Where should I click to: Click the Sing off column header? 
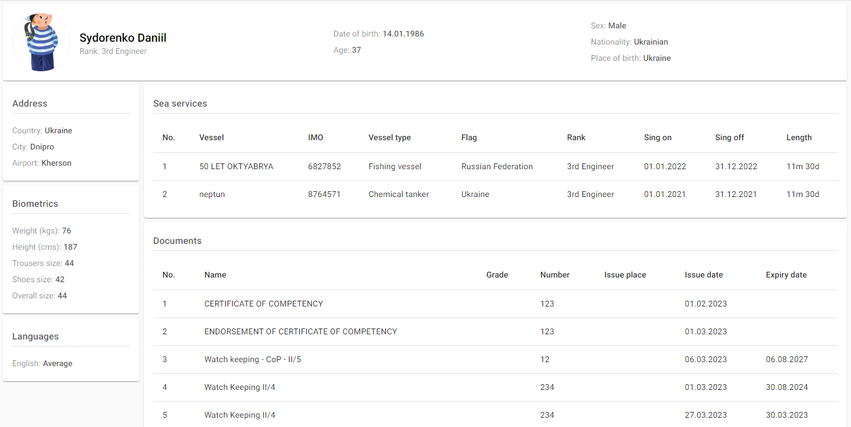pyautogui.click(x=730, y=138)
